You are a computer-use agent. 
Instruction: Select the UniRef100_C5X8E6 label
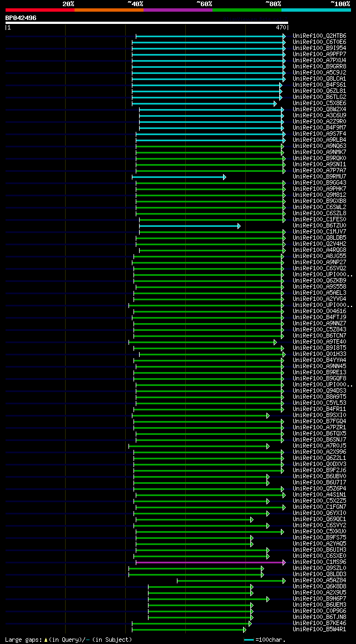click(319, 103)
